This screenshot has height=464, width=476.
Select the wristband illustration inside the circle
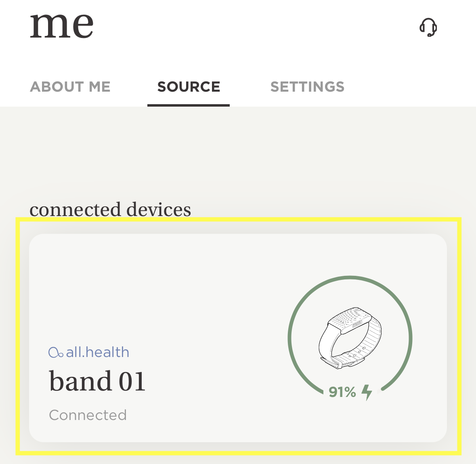[350, 339]
